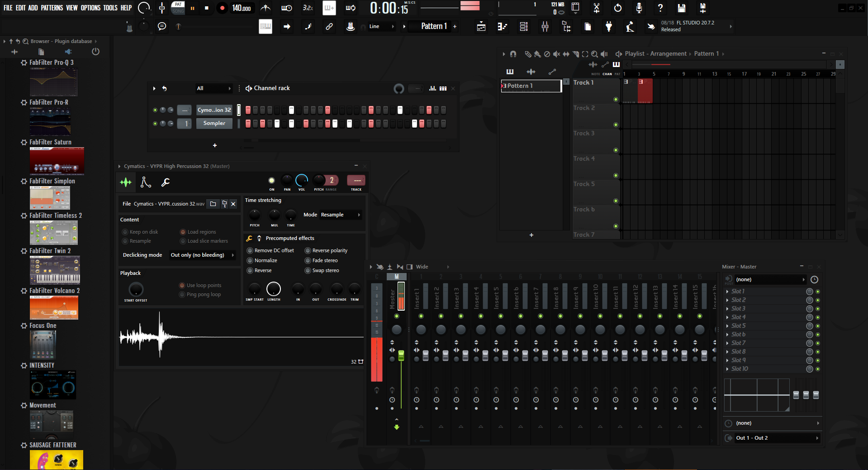Click the link chain icon in toolbar
Viewport: 868px width, 470px height.
[x=329, y=26]
